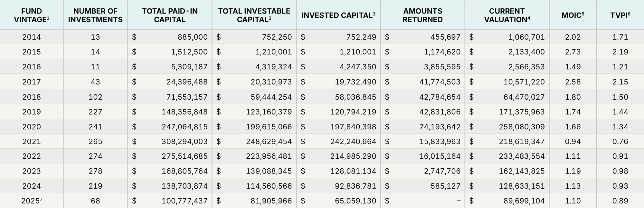This screenshot has height=208, width=644.
Task: Select the 2014 fund vintage cell
Action: pos(32,37)
